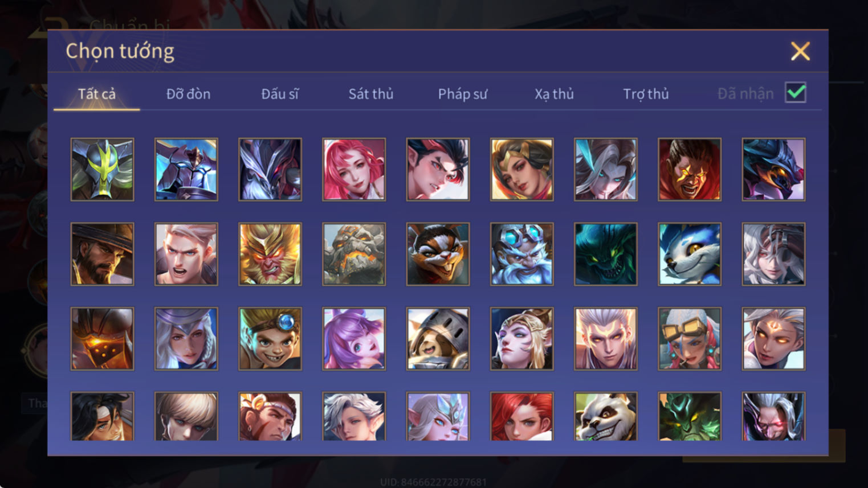Viewport: 868px width, 488px height.
Task: Select the panda hero portrait
Action: 606,416
